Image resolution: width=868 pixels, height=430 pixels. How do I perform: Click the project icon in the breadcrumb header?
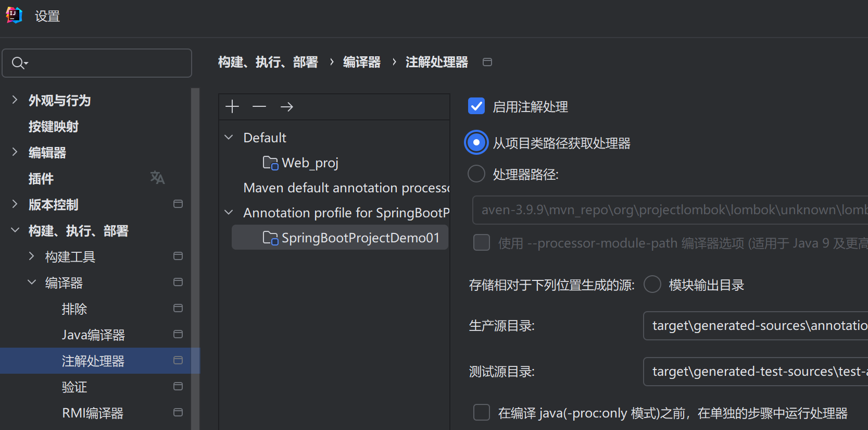tap(487, 62)
